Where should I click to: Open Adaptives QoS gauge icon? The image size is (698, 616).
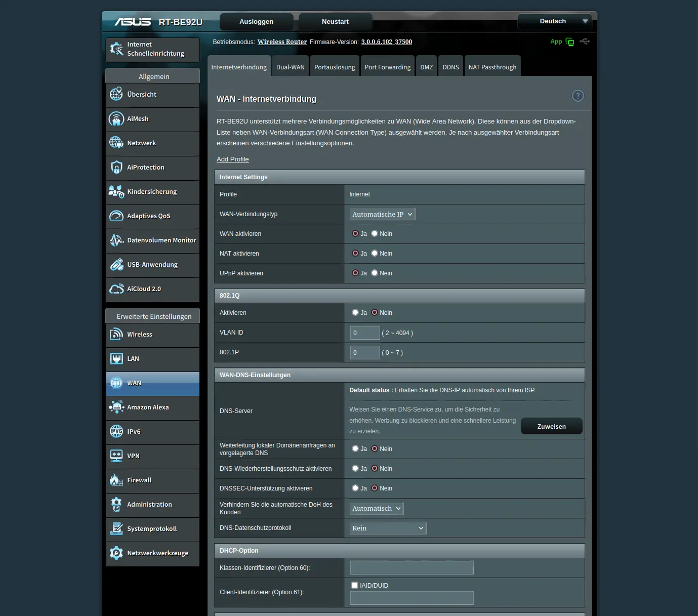116,216
